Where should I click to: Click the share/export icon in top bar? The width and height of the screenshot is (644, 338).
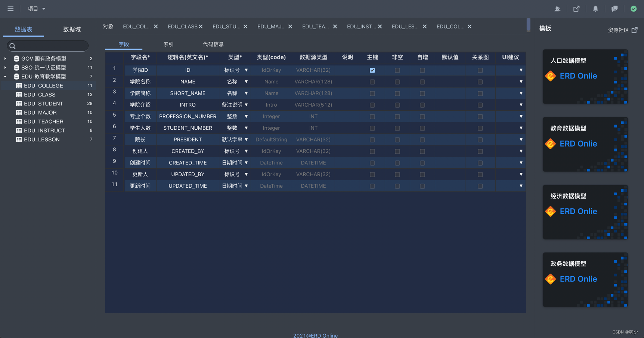click(576, 9)
